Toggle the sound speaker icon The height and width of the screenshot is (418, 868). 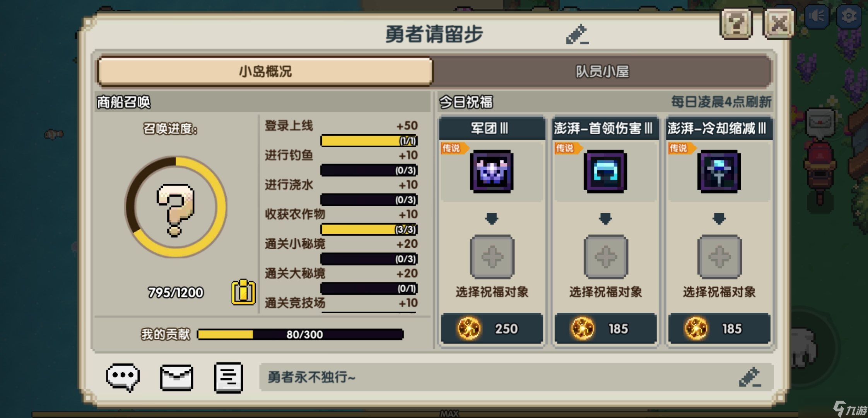[x=816, y=16]
